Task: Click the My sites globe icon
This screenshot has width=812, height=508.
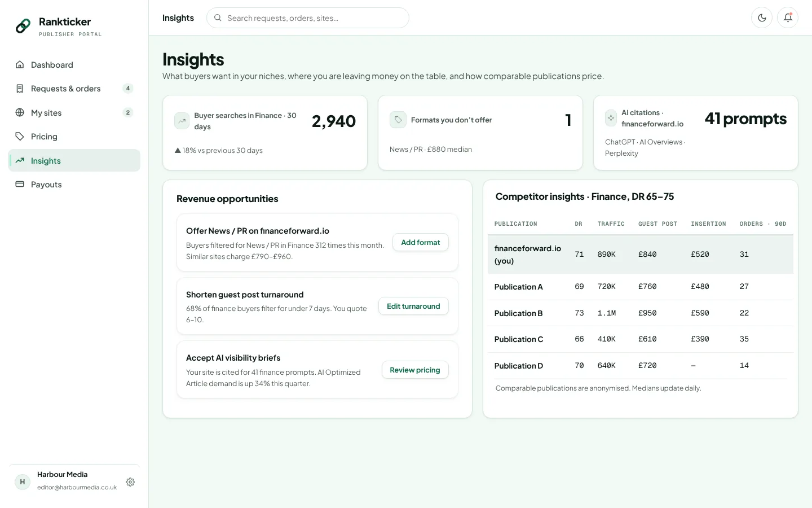Action: pyautogui.click(x=20, y=112)
